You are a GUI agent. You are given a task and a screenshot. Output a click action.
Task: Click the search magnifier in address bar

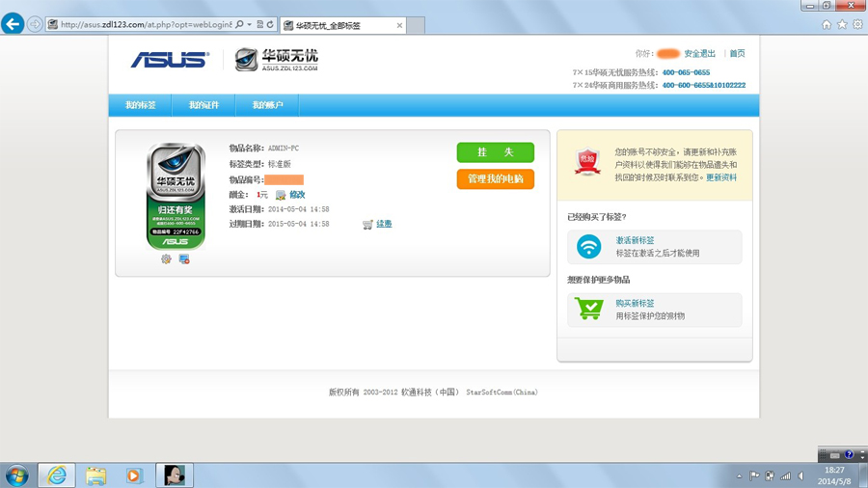[240, 24]
